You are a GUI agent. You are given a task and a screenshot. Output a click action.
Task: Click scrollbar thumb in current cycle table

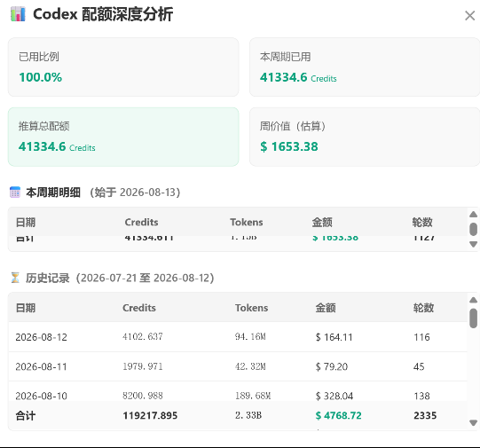[x=473, y=229]
